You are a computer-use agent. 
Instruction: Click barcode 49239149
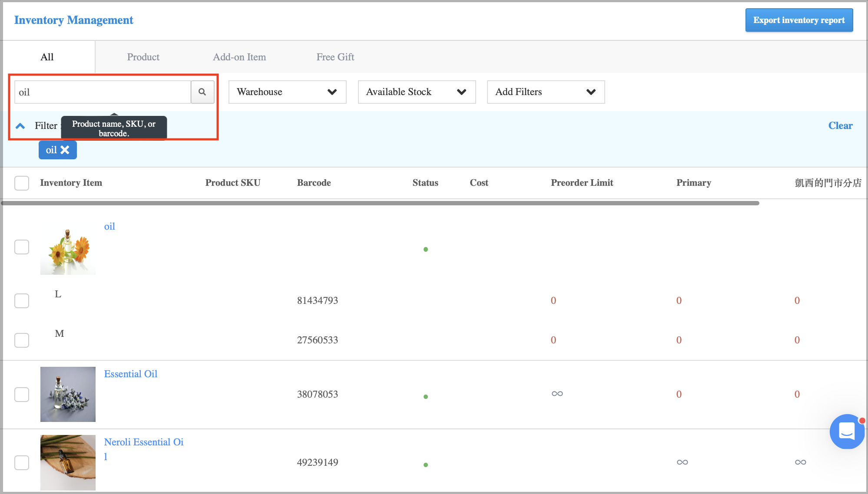[x=318, y=462]
